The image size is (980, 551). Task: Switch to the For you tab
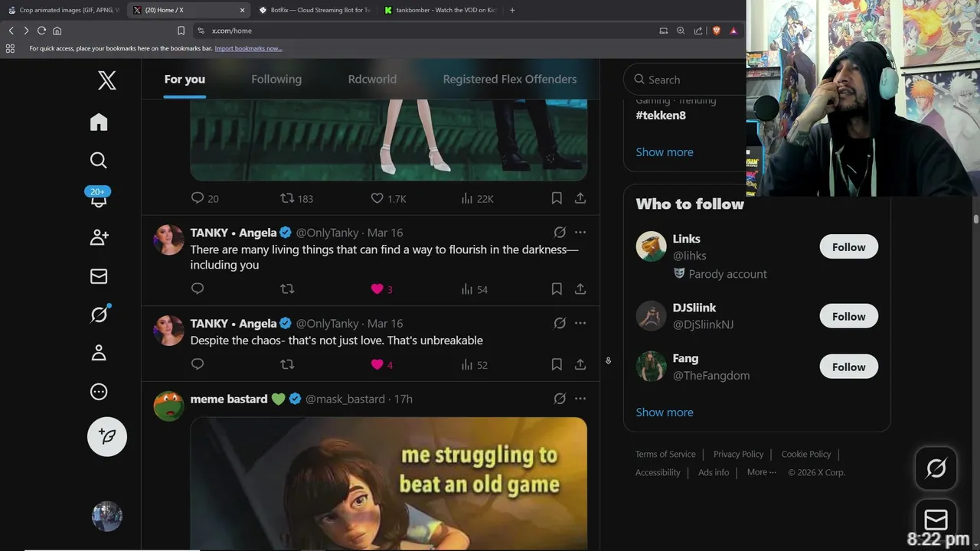pos(185,79)
